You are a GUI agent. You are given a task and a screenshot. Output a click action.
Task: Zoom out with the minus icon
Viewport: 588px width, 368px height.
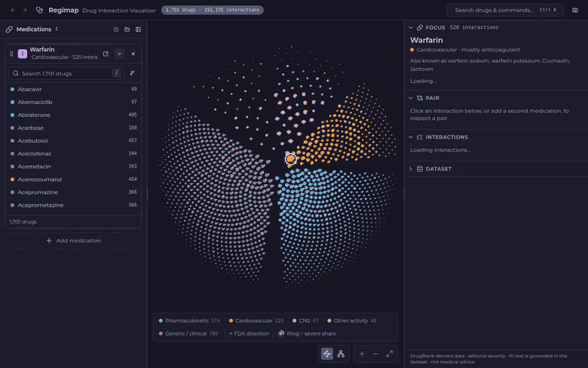[x=375, y=354]
